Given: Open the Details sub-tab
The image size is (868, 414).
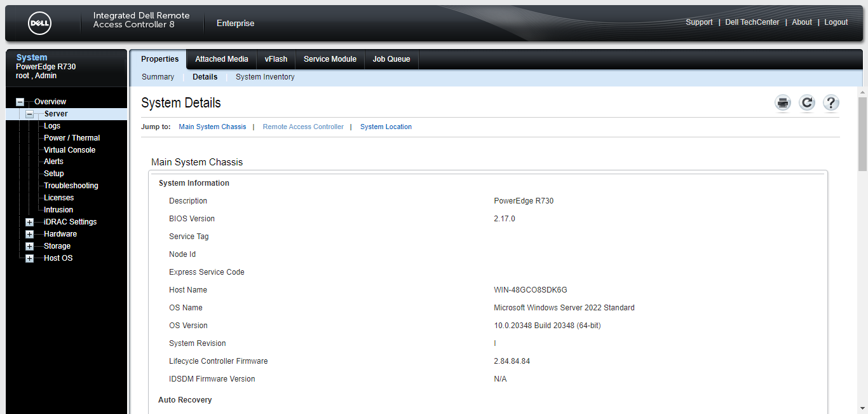Looking at the screenshot, I should 205,77.
